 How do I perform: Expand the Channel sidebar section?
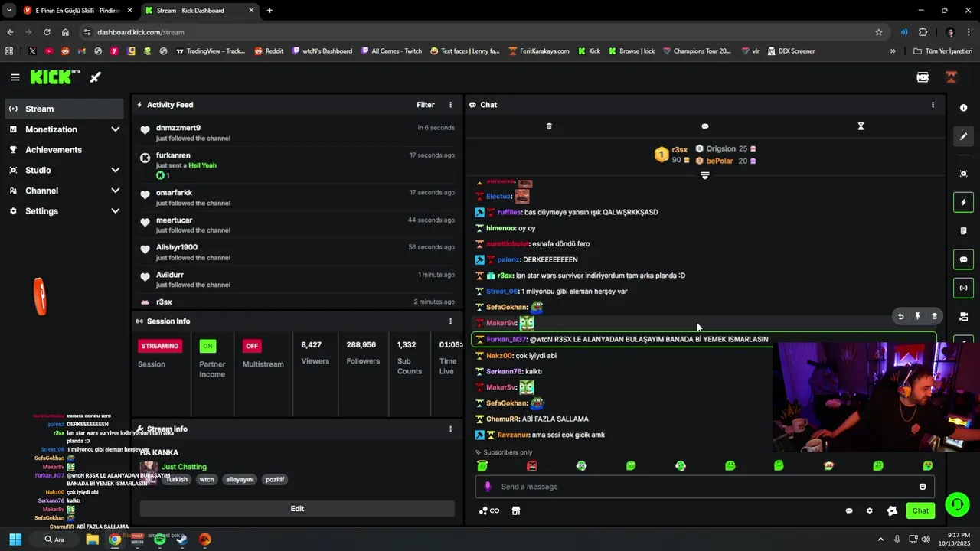tap(64, 191)
